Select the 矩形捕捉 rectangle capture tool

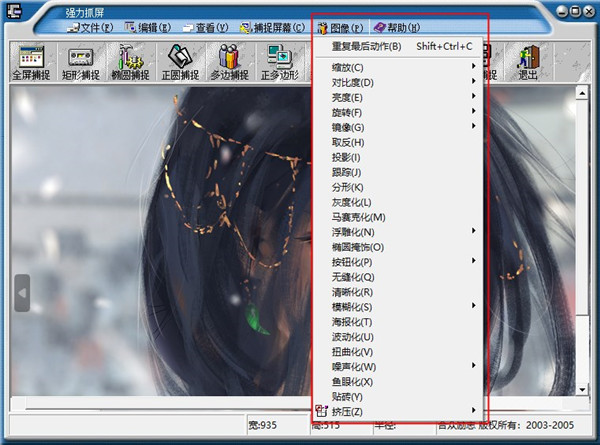tap(81, 62)
